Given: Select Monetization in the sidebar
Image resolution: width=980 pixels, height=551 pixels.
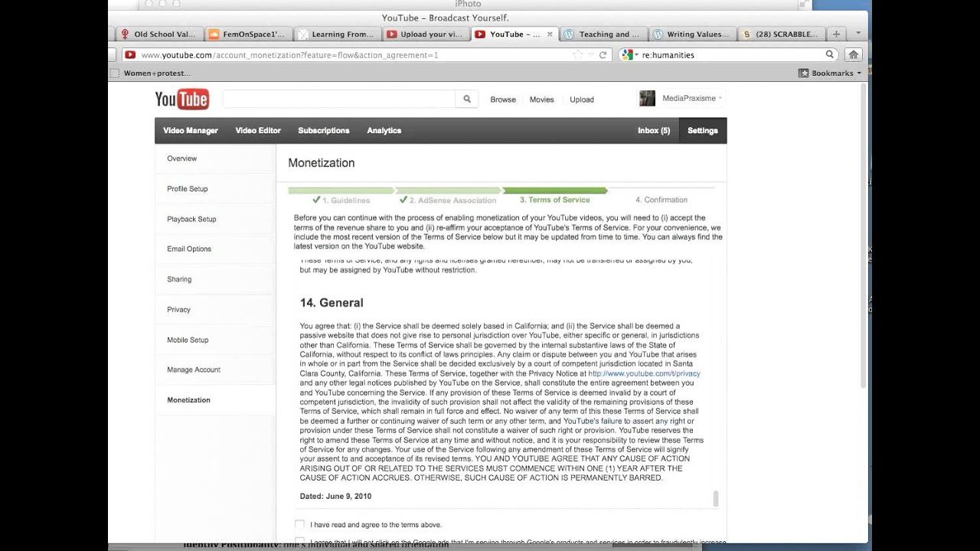Looking at the screenshot, I should [x=188, y=400].
